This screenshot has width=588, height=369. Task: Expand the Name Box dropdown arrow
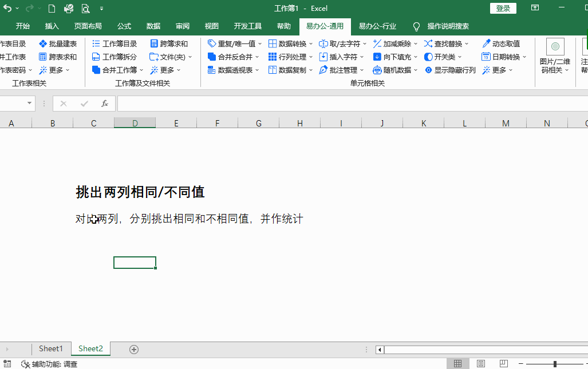point(29,103)
